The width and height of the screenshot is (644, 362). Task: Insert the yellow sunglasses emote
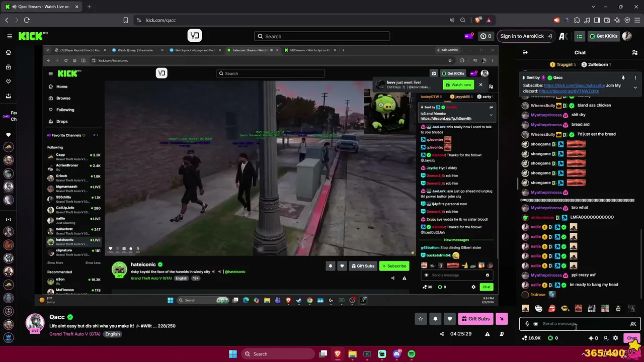pyautogui.click(x=565, y=308)
